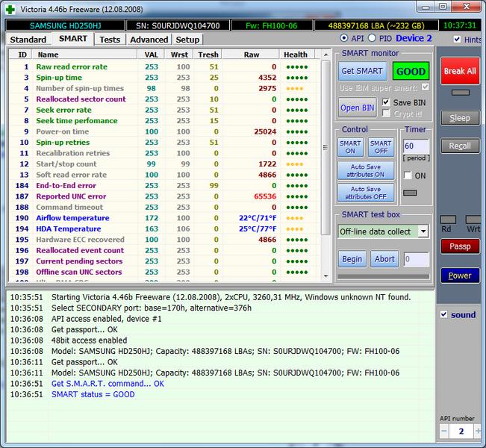Switch to the Standard tab
Viewport: 486px width, 448px height.
point(28,40)
